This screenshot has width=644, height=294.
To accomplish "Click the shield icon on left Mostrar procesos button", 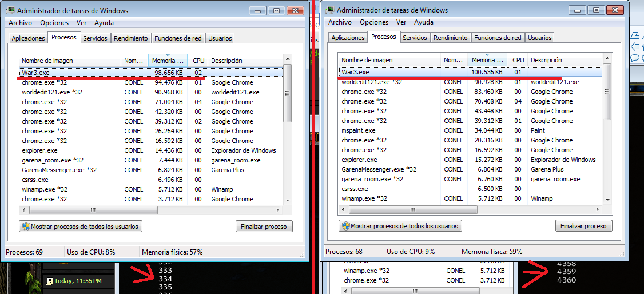I will 26,227.
